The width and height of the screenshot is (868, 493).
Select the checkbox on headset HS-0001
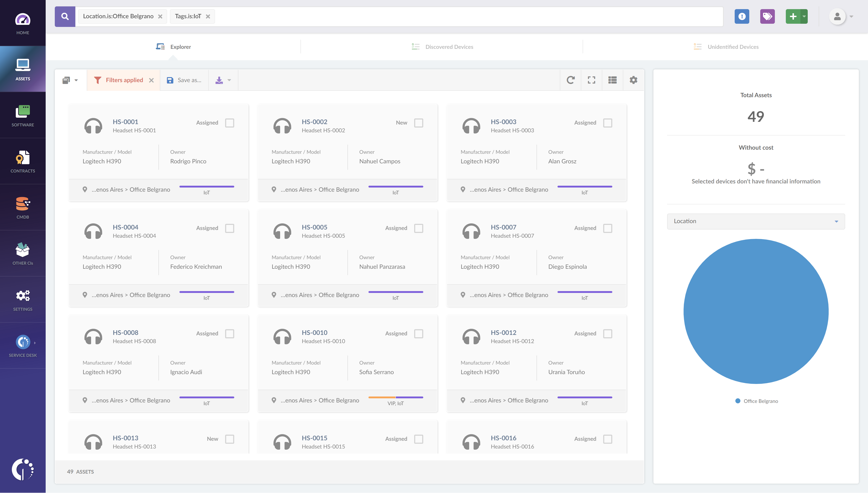click(x=230, y=123)
